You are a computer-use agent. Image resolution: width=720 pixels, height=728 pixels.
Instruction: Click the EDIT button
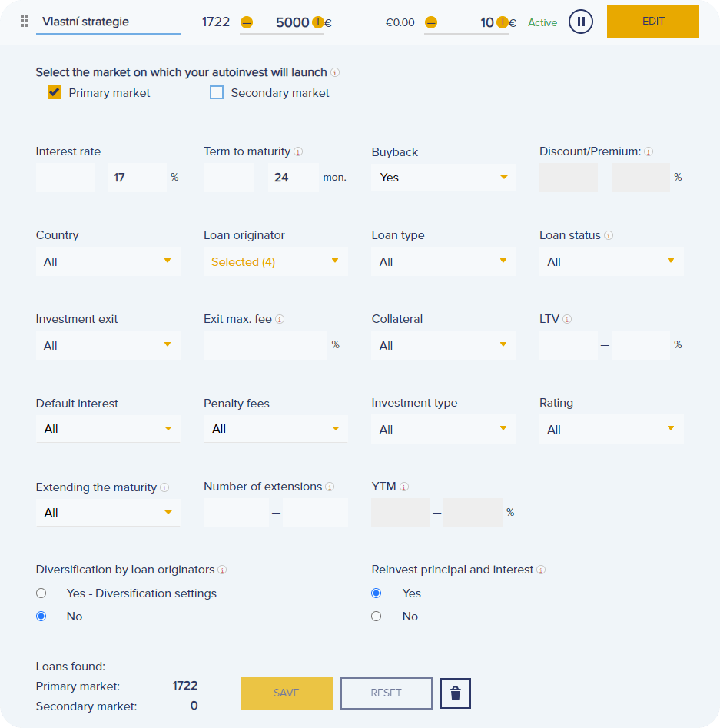[x=652, y=22]
